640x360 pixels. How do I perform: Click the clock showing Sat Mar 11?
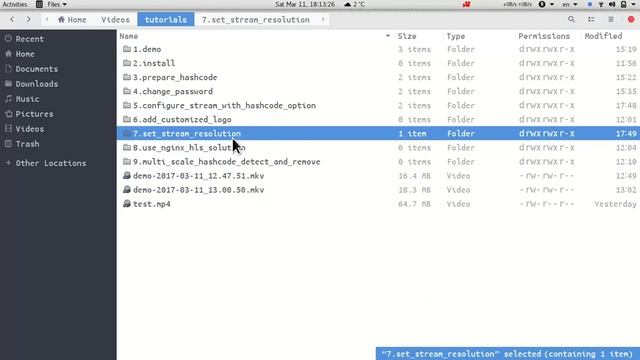[x=305, y=4]
